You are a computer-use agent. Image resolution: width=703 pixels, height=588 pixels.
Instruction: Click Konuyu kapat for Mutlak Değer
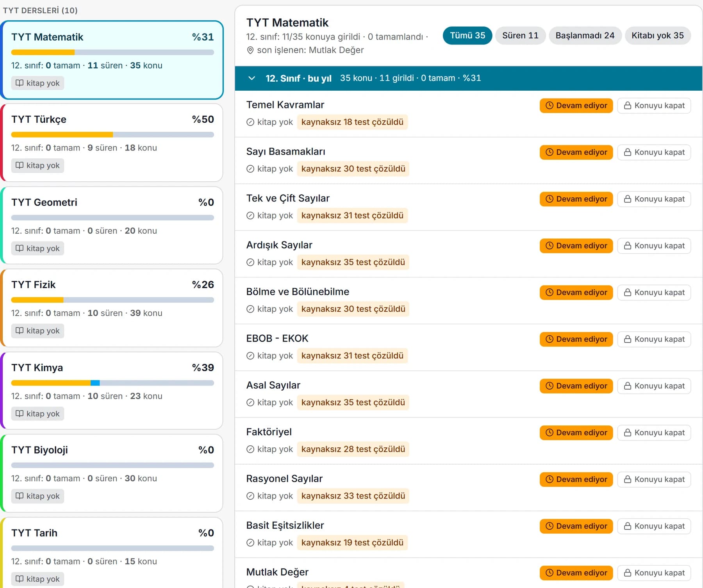pyautogui.click(x=654, y=573)
